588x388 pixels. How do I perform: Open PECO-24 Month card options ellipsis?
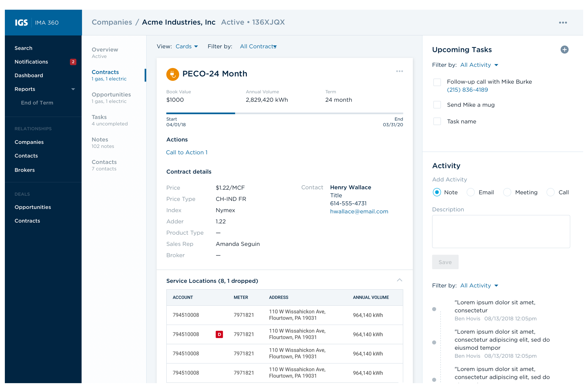coord(399,71)
